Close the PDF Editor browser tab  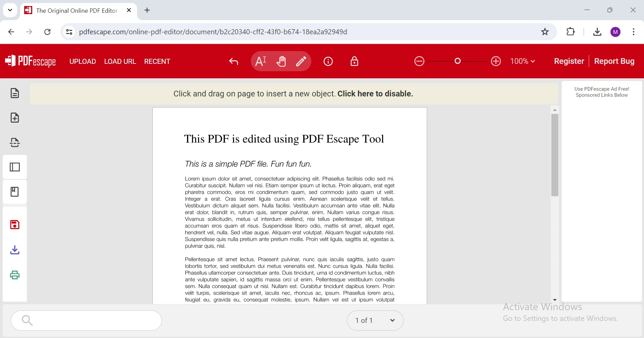pyautogui.click(x=129, y=10)
